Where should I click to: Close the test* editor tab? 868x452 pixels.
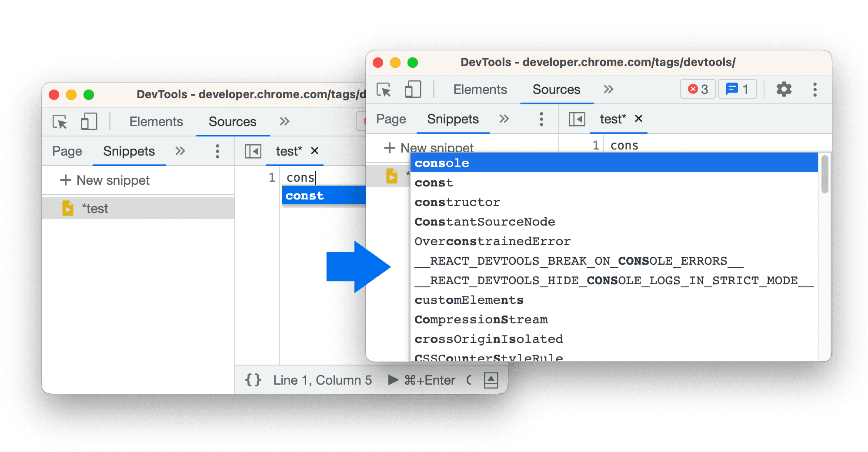click(x=639, y=119)
